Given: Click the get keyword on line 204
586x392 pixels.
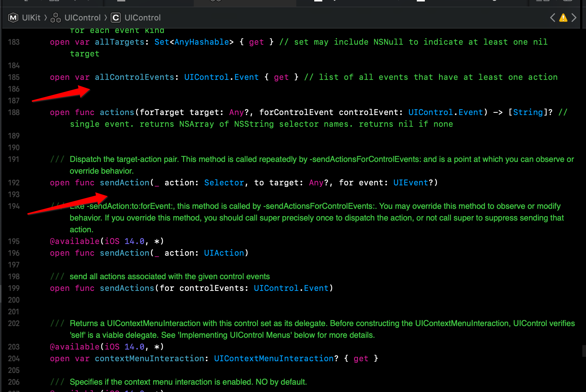Looking at the screenshot, I should click(x=361, y=359).
